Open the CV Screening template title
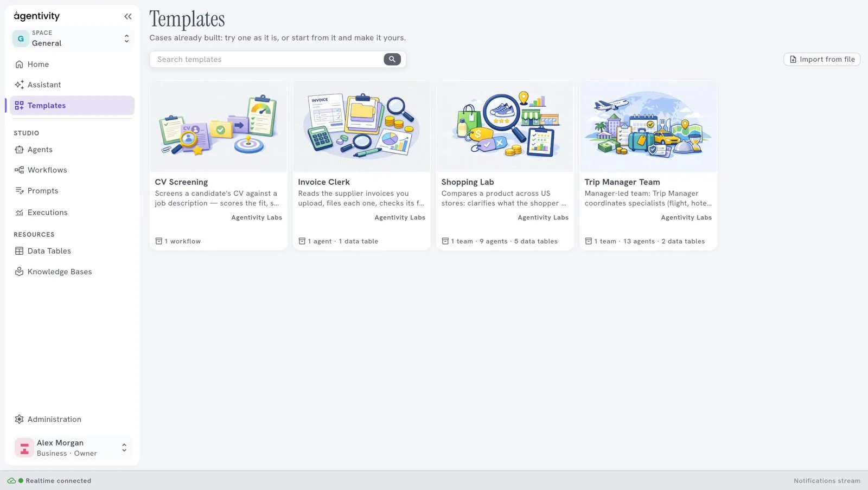 tap(181, 182)
